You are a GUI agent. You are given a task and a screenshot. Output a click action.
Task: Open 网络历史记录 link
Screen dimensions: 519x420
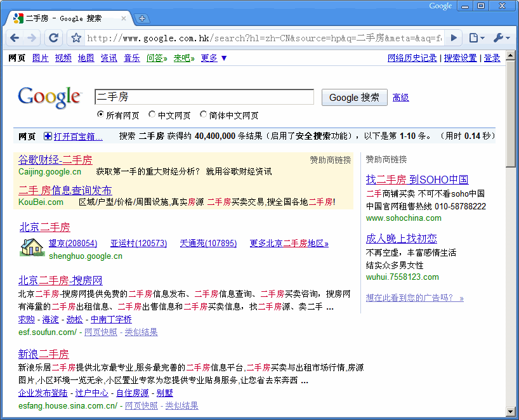412,58
